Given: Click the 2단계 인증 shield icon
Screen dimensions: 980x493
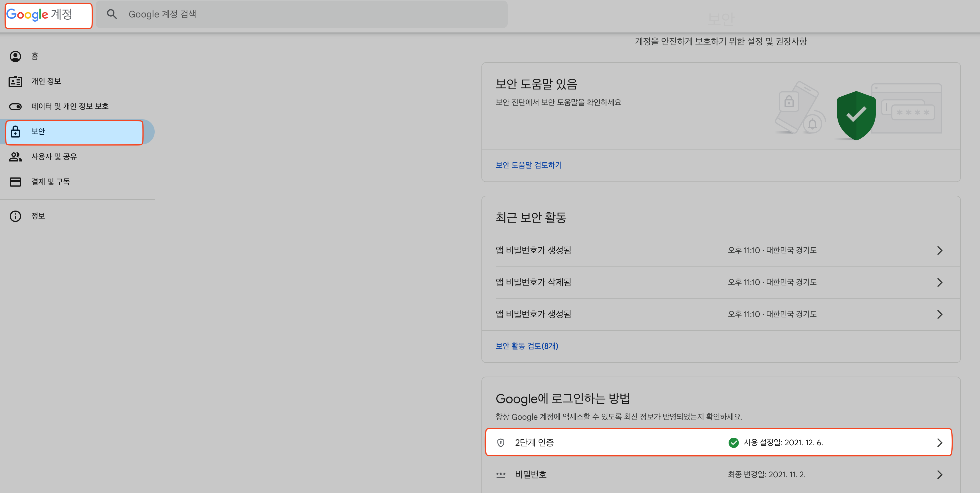Looking at the screenshot, I should [501, 443].
